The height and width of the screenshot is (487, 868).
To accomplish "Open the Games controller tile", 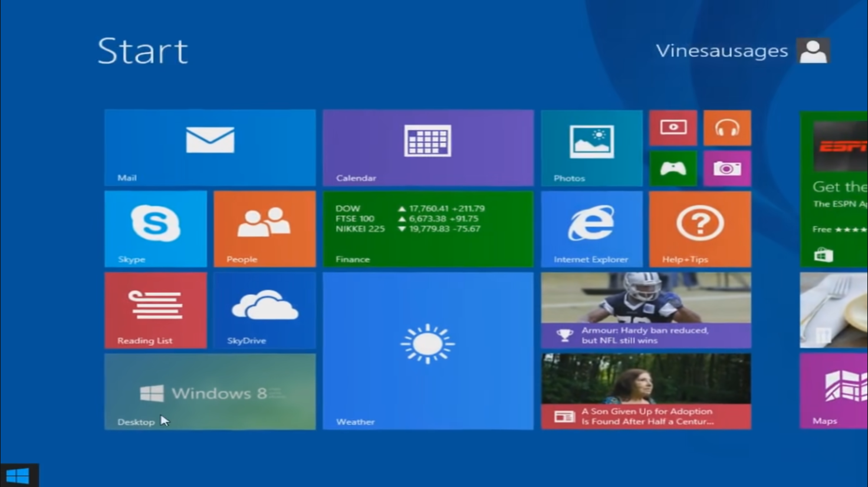I will [x=673, y=169].
